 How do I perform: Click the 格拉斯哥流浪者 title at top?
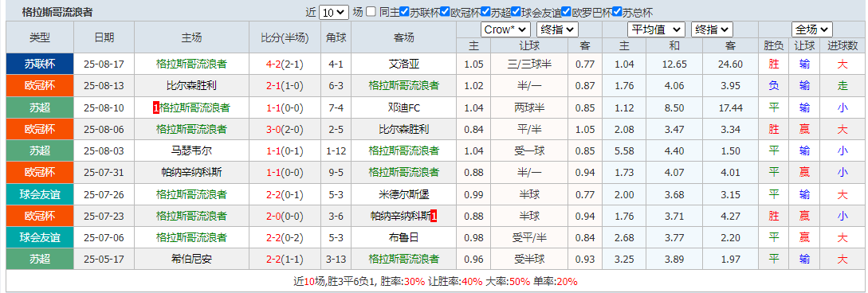pyautogui.click(x=57, y=12)
